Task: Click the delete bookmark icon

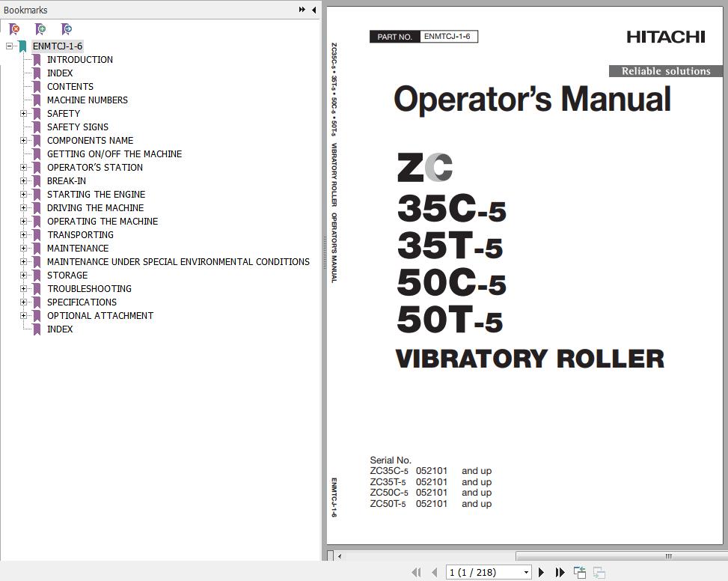Action: (x=14, y=29)
